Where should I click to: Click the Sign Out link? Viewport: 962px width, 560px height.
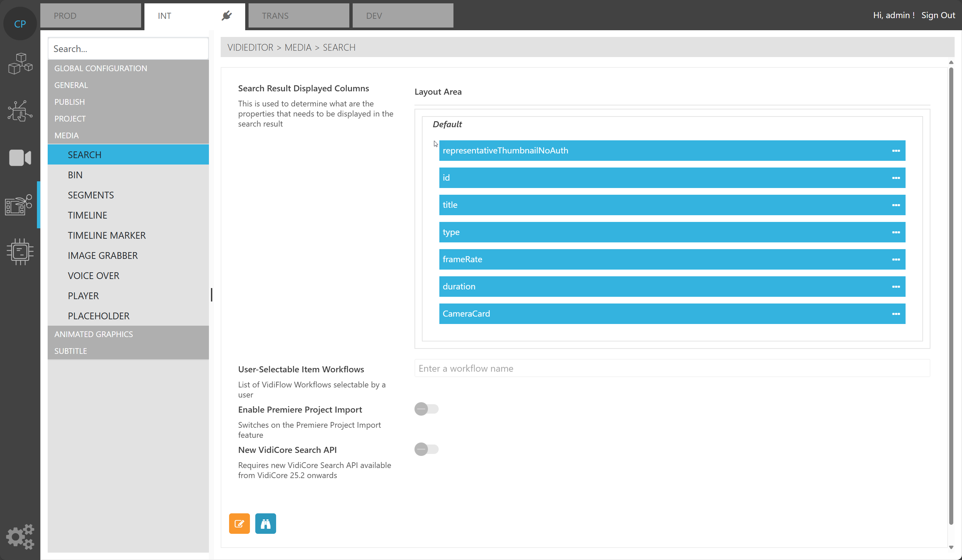click(937, 15)
